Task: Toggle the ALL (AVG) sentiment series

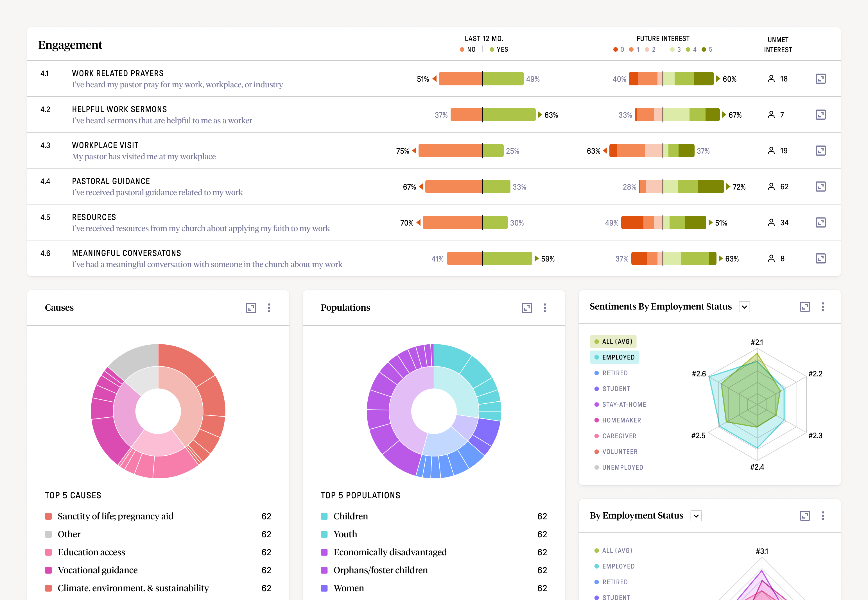Action: coord(613,341)
